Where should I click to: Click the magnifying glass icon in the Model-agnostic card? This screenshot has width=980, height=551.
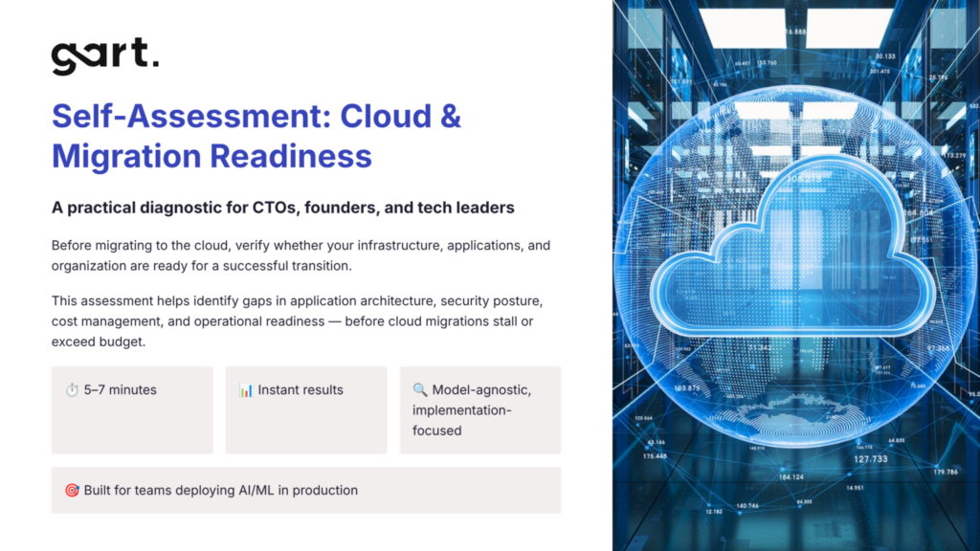pyautogui.click(x=418, y=389)
